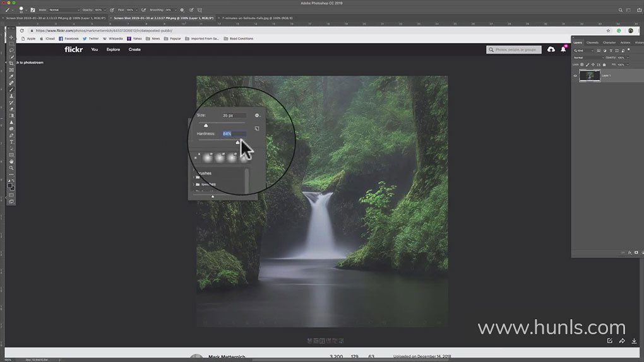Switch to the Actions tab

[x=625, y=43]
